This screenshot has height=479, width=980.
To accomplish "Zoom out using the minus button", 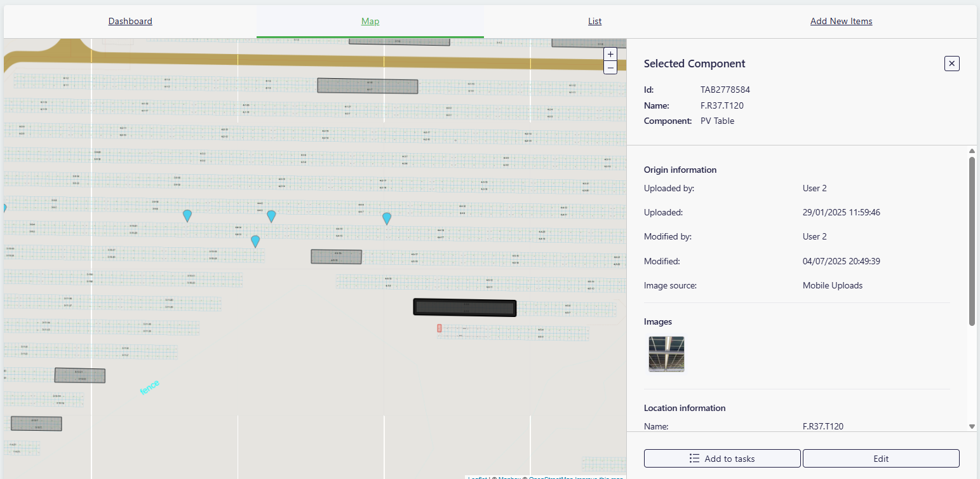I will click(610, 67).
